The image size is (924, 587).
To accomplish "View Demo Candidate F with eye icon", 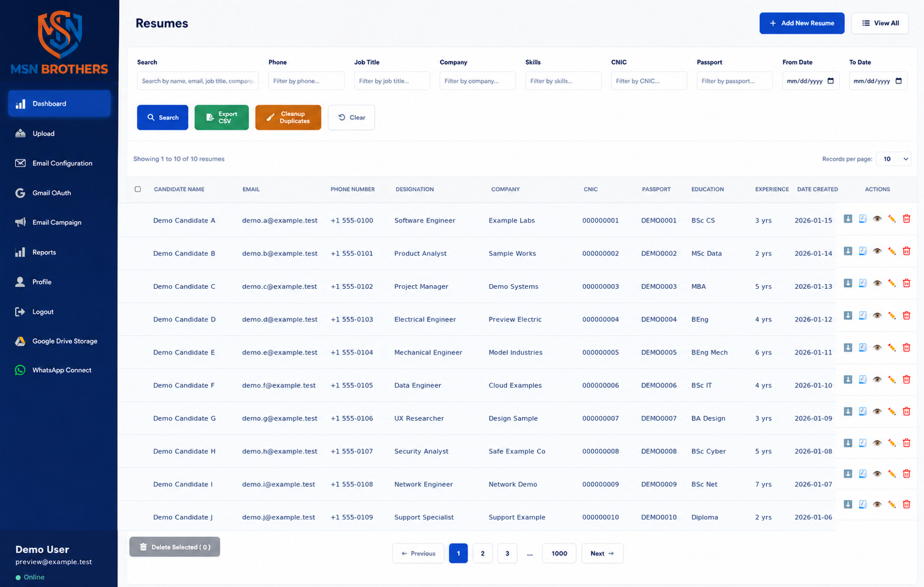I will click(877, 379).
